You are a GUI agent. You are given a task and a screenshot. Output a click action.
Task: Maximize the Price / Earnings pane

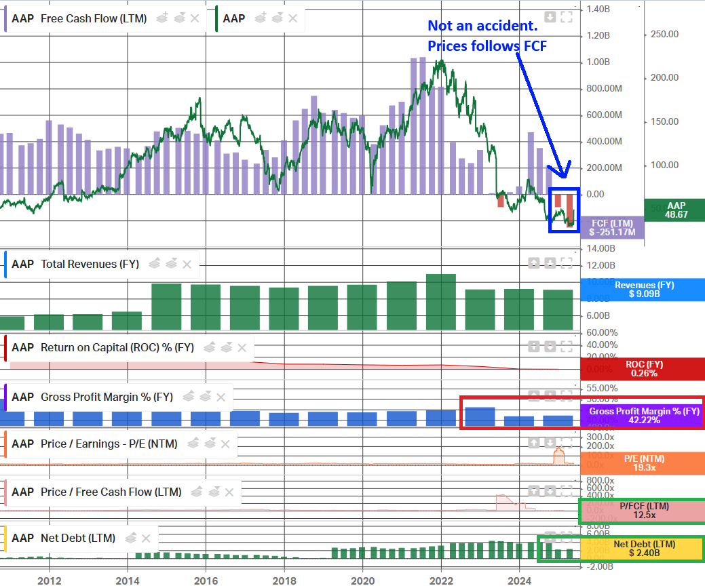click(x=567, y=443)
